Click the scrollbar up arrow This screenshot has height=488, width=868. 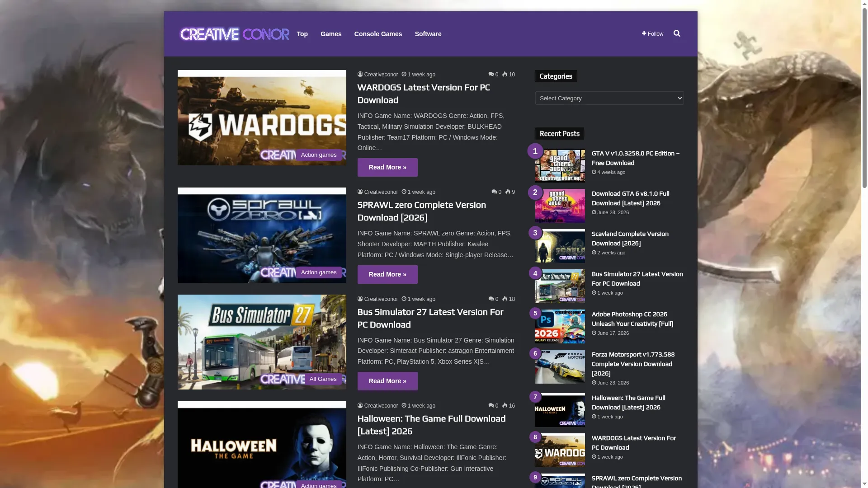point(864,4)
